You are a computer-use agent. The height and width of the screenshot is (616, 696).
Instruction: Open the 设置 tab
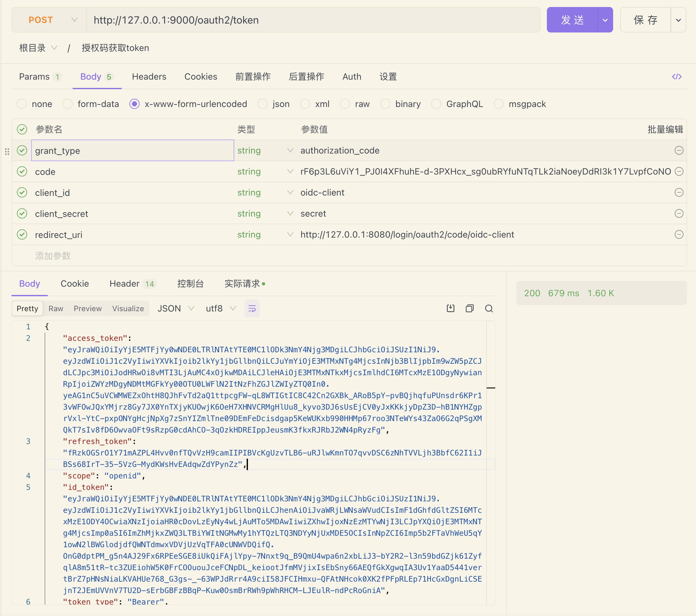coord(388,76)
